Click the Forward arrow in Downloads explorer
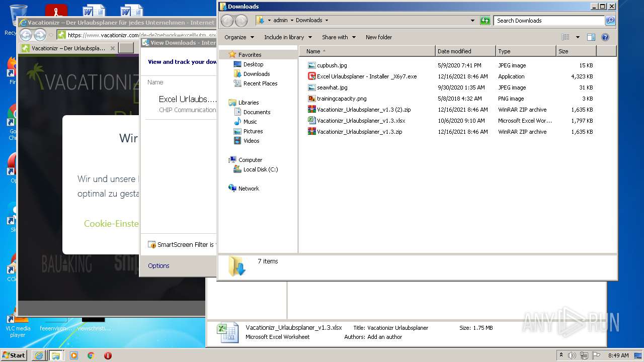 point(242,21)
